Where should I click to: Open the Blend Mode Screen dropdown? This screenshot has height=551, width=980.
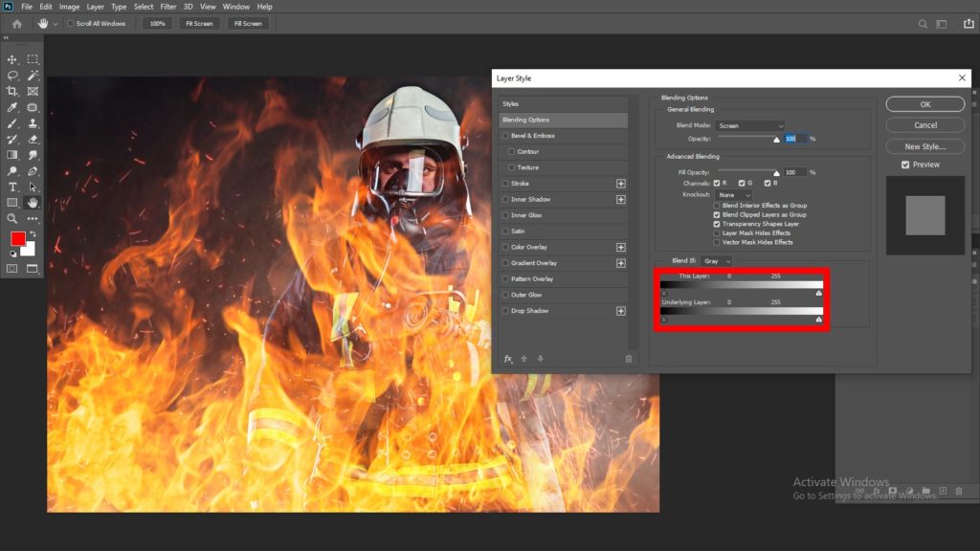tap(750, 125)
